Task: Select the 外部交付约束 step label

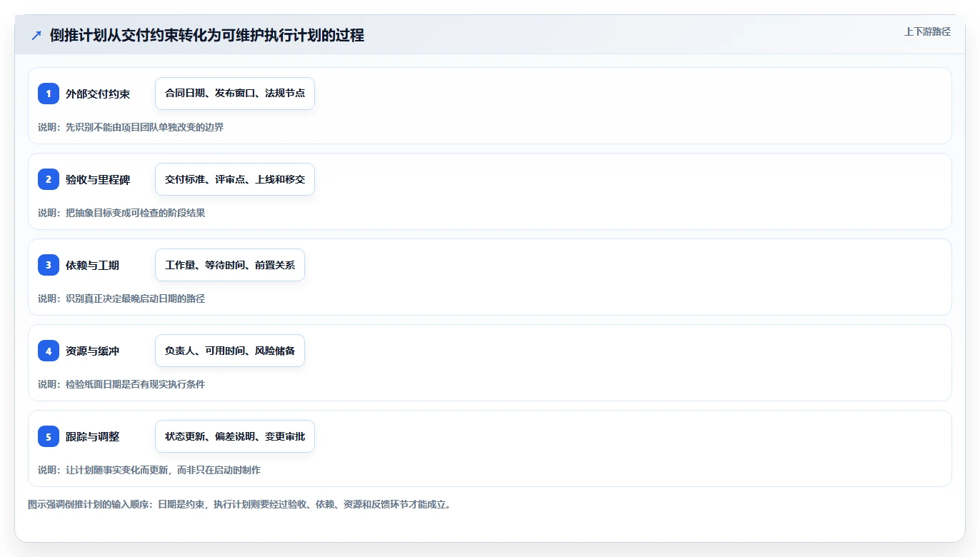Action: coord(98,94)
